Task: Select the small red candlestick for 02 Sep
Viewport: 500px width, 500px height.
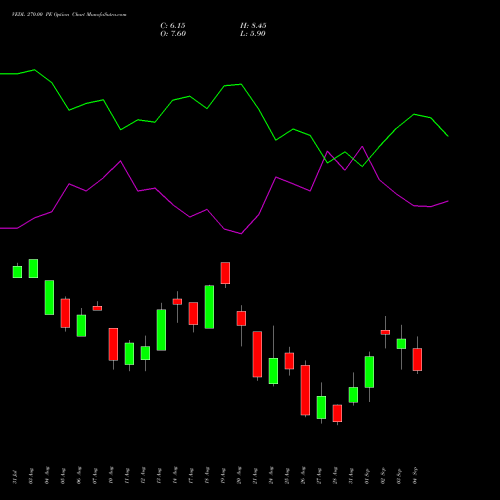Action: (x=385, y=332)
